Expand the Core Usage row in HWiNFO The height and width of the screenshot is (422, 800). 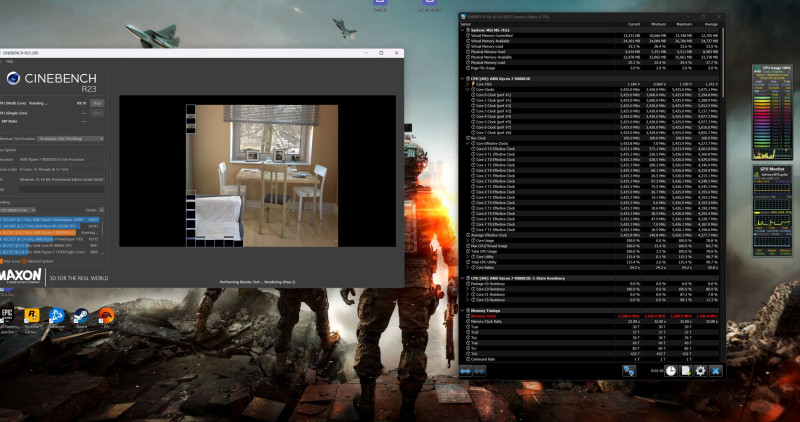(468, 240)
